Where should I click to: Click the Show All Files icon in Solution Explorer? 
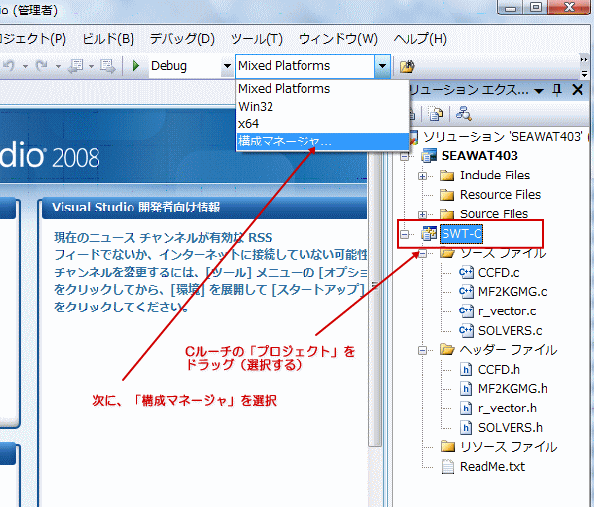point(436,113)
